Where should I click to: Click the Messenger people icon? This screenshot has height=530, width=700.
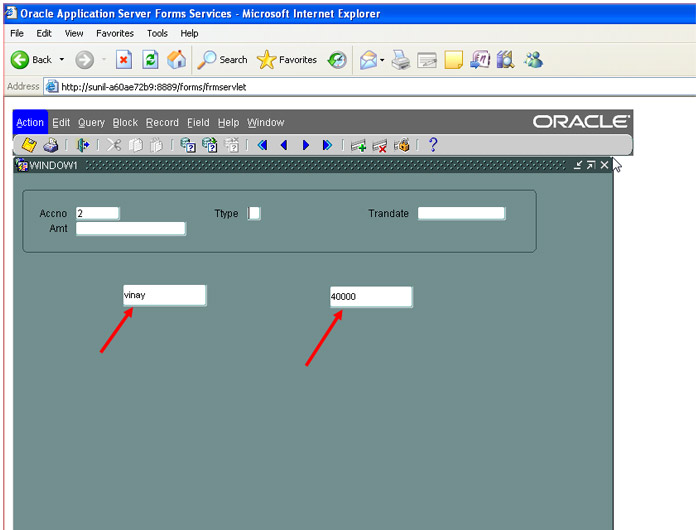(533, 59)
